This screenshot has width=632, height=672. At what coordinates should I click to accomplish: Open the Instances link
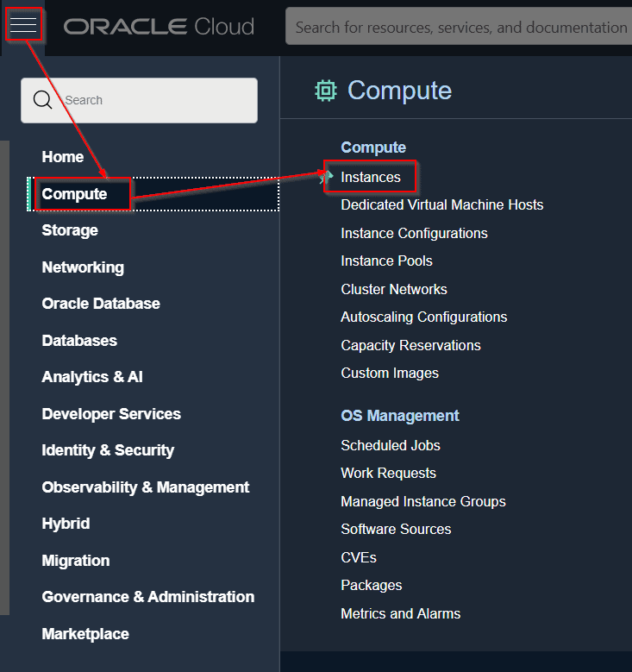coord(371,177)
